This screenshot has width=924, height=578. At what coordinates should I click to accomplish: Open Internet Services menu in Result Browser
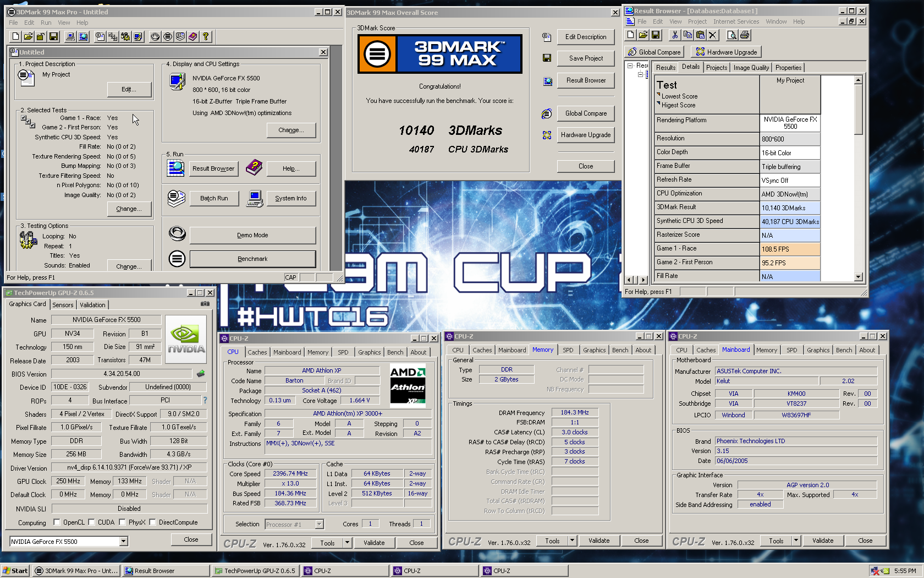click(736, 21)
